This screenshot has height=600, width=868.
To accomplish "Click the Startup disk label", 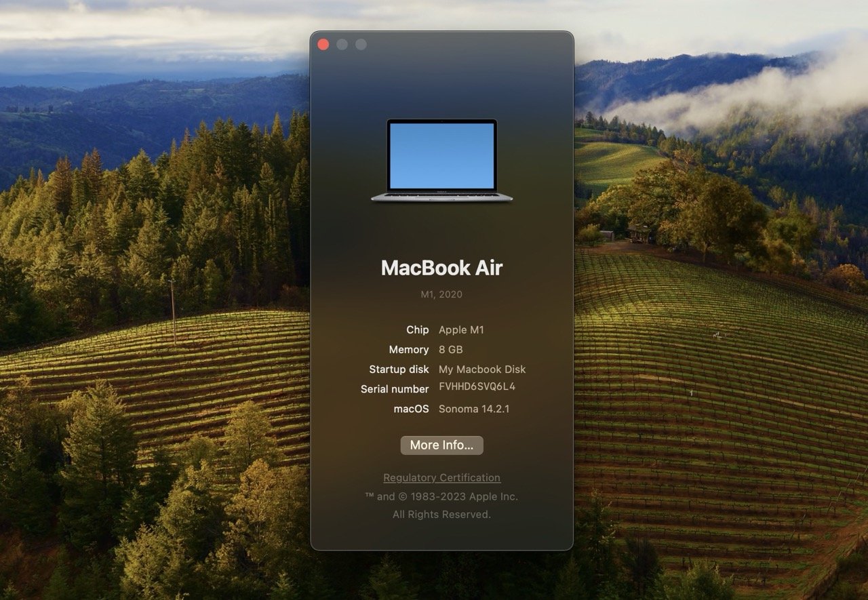I will pyautogui.click(x=399, y=369).
